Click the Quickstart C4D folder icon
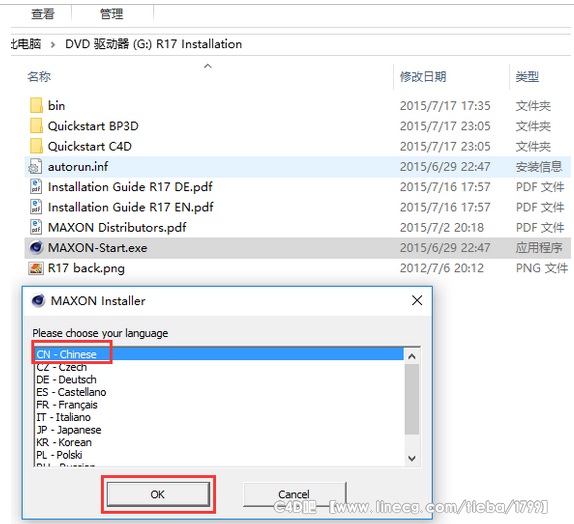574x524 pixels. pos(36,146)
